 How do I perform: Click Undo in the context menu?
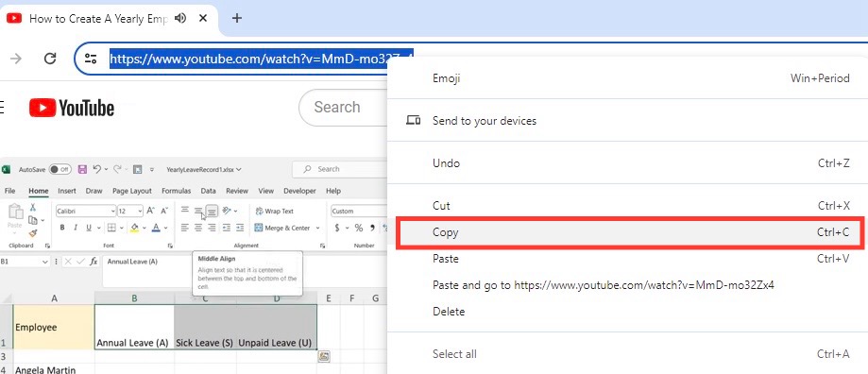pyautogui.click(x=628, y=163)
